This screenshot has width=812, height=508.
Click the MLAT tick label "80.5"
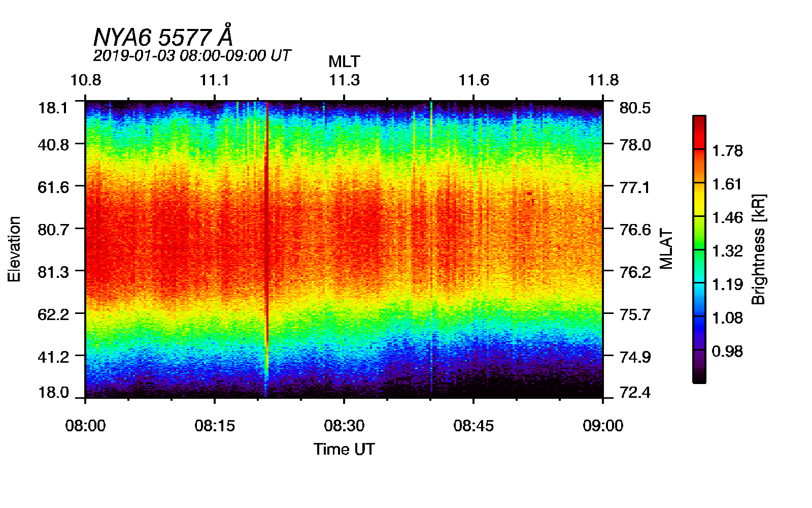[x=635, y=108]
